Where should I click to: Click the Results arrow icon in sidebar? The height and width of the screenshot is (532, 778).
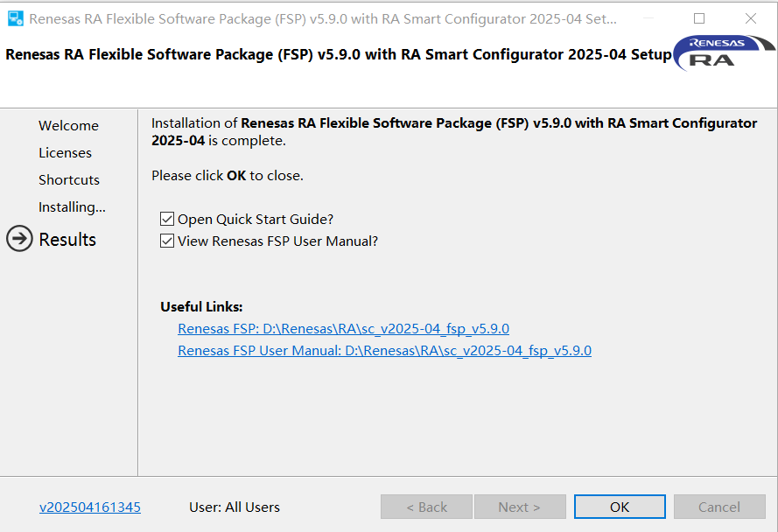pyautogui.click(x=19, y=239)
